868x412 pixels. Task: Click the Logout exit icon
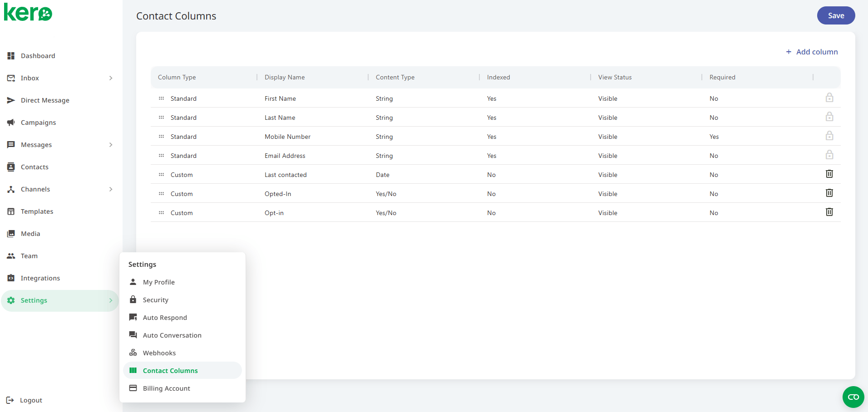(x=10, y=400)
